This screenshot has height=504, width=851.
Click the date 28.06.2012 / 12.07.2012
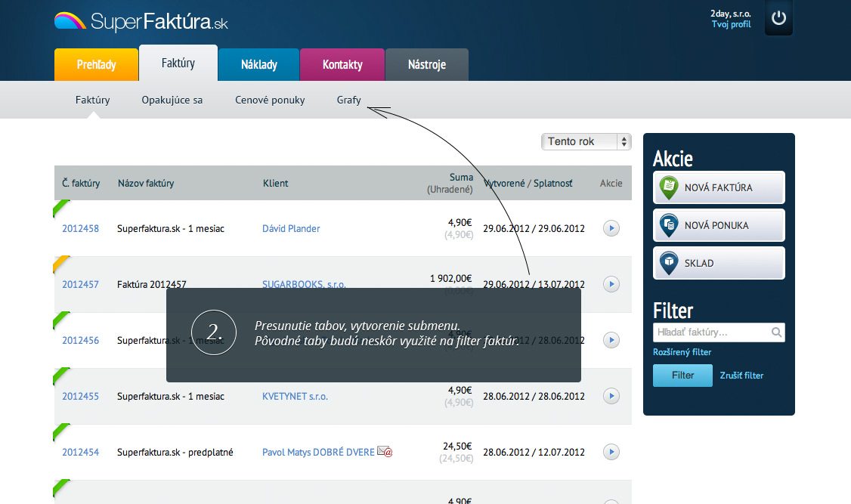click(534, 452)
